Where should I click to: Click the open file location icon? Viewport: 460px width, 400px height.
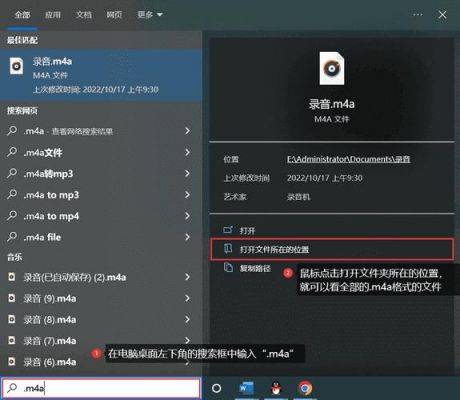coord(228,248)
